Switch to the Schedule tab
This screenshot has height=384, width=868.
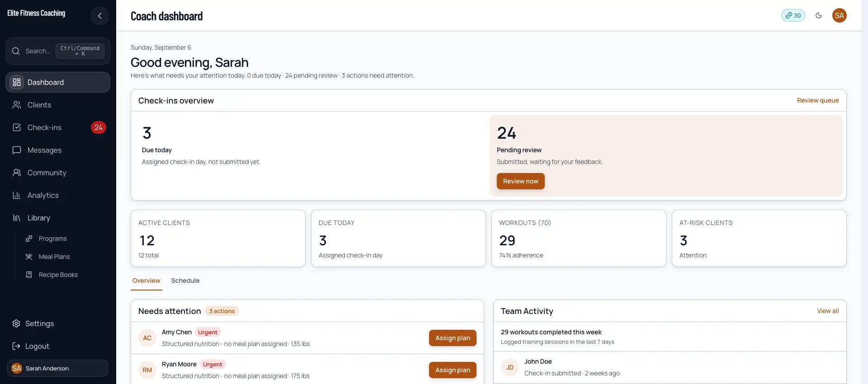(185, 281)
